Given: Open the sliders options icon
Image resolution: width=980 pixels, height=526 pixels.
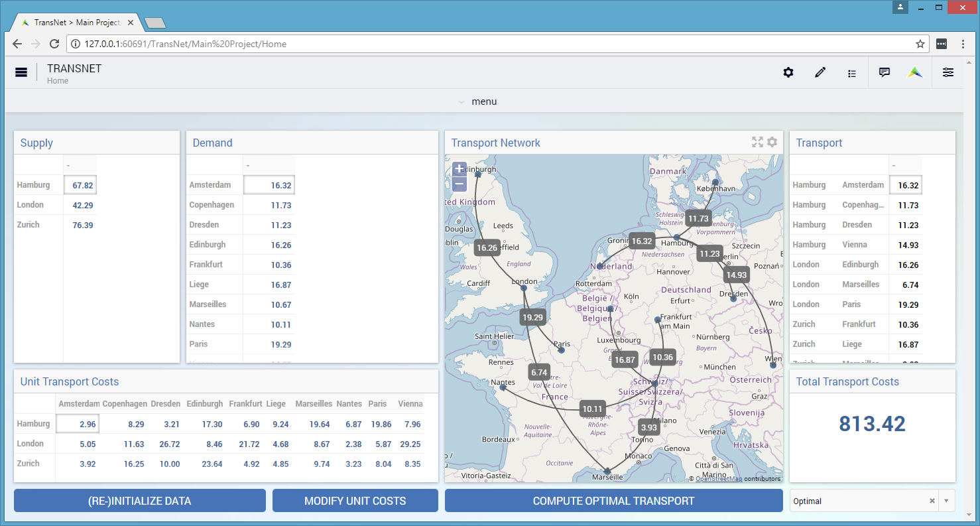Looking at the screenshot, I should pyautogui.click(x=948, y=72).
